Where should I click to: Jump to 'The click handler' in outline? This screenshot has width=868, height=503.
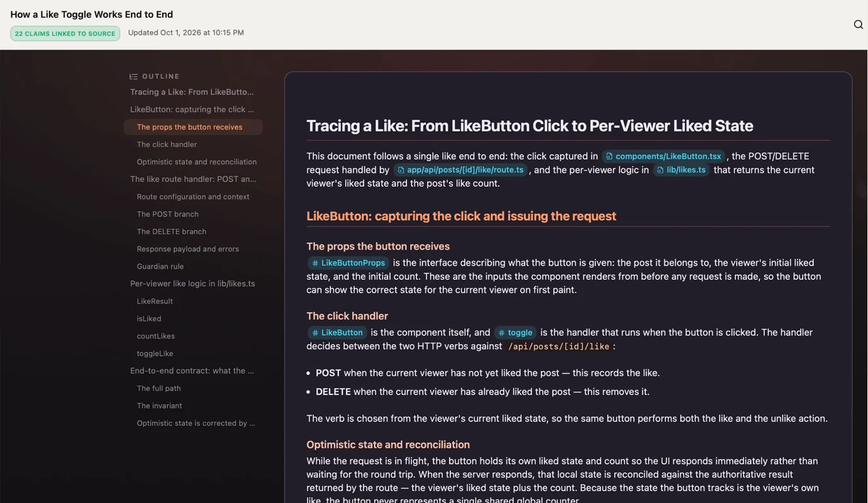pos(167,145)
